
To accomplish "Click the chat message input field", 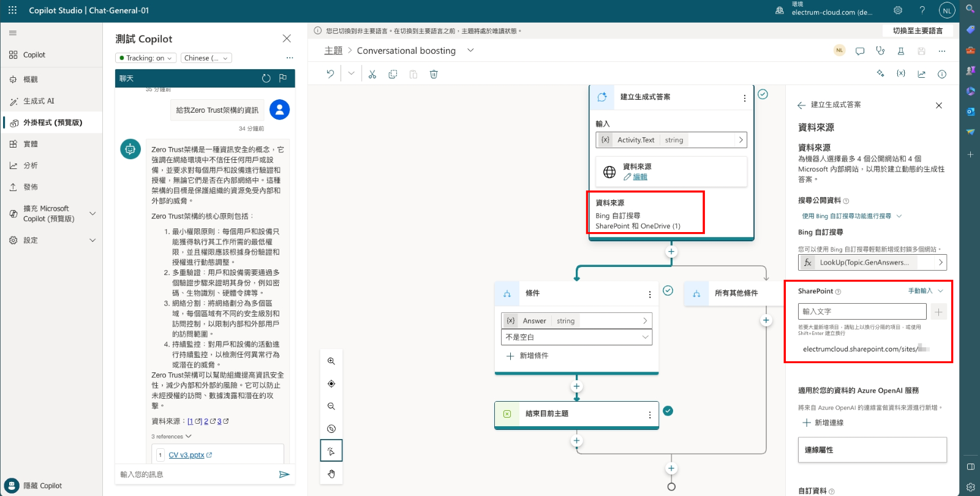I will 197,475.
